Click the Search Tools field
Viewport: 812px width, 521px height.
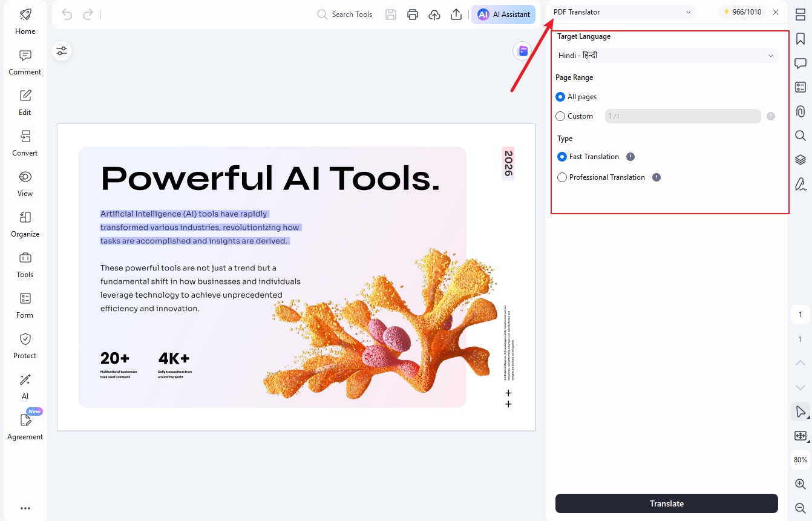pyautogui.click(x=345, y=15)
